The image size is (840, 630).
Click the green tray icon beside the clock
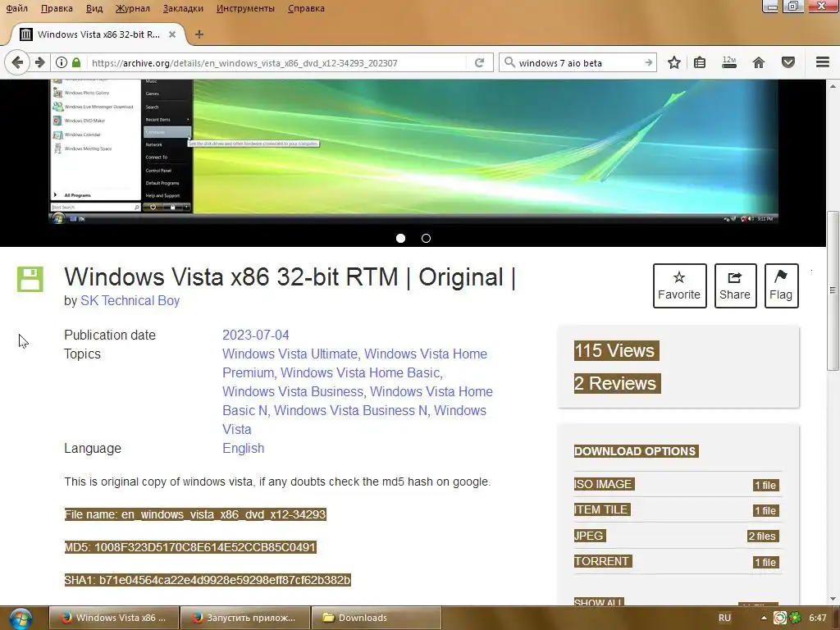point(796,618)
